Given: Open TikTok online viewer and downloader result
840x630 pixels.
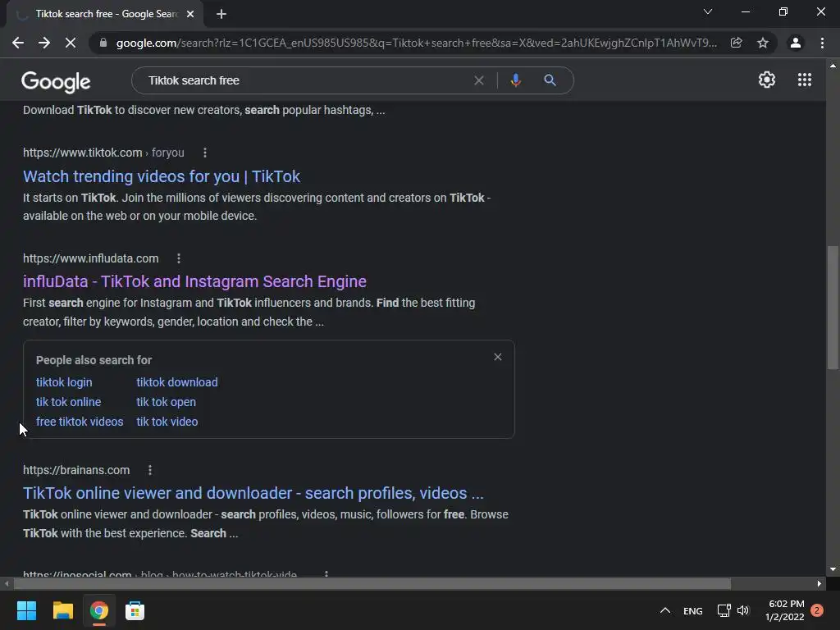Looking at the screenshot, I should 253,493.
